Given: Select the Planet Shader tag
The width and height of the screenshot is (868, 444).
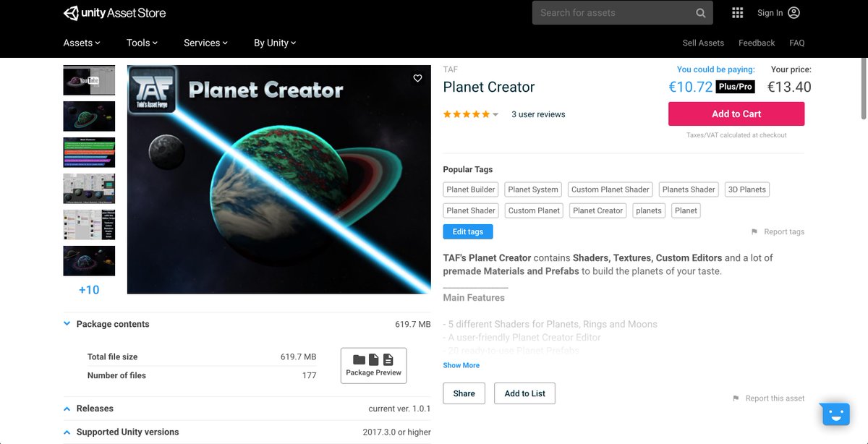Looking at the screenshot, I should (x=471, y=210).
